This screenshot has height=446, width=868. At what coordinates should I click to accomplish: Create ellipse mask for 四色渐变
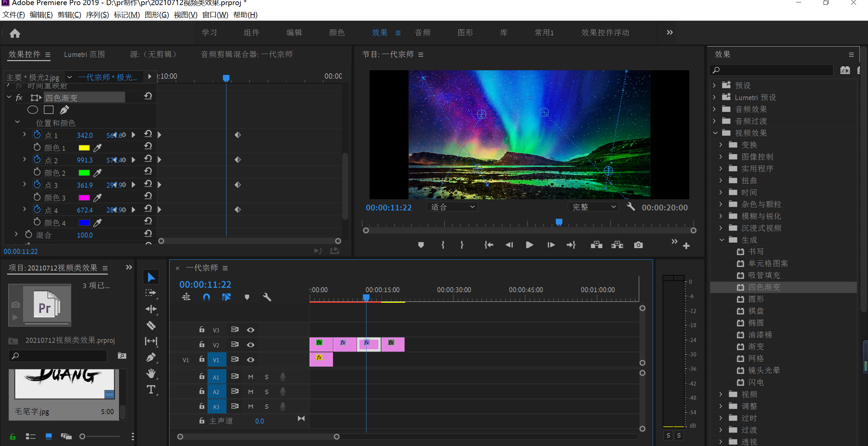click(33, 110)
